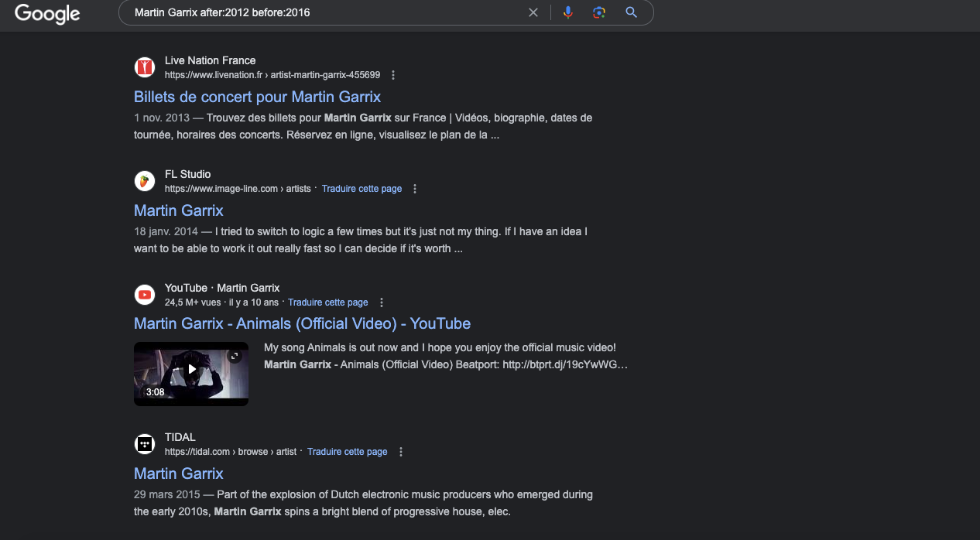This screenshot has height=540, width=980.
Task: Open 'Martin Garrix - Animals (Official Video) - YouTube'
Action: click(x=302, y=323)
